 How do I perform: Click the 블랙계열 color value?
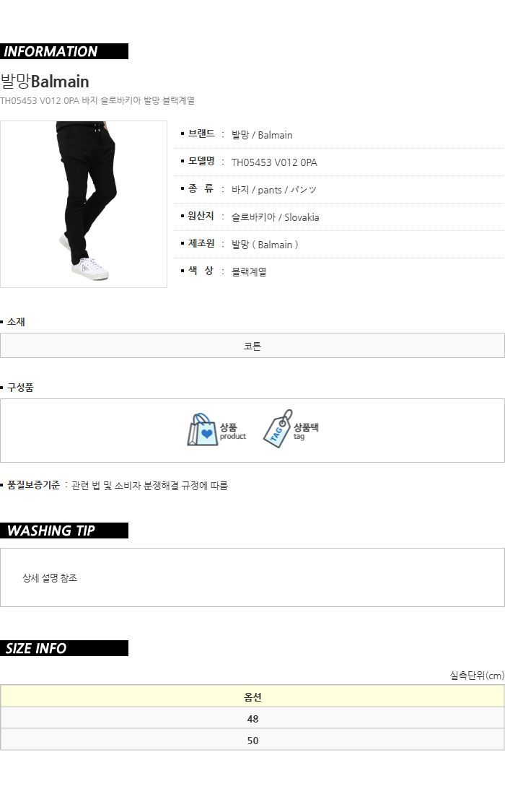tap(249, 272)
